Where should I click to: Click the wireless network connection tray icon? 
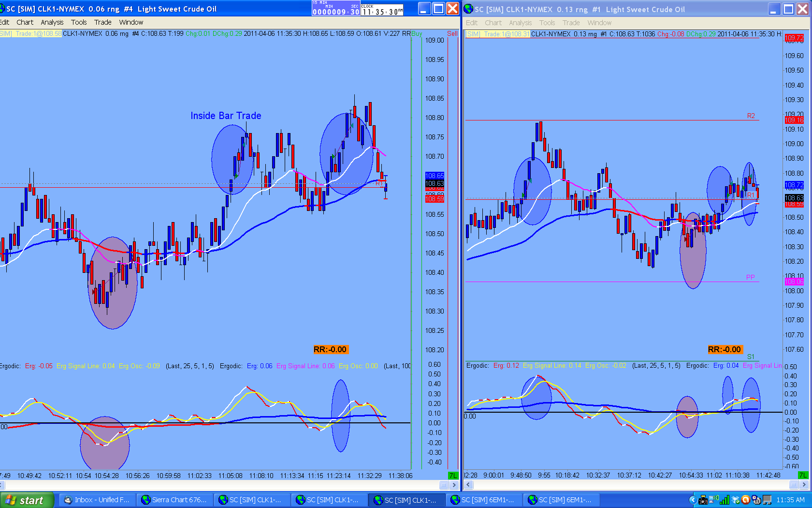click(714, 500)
